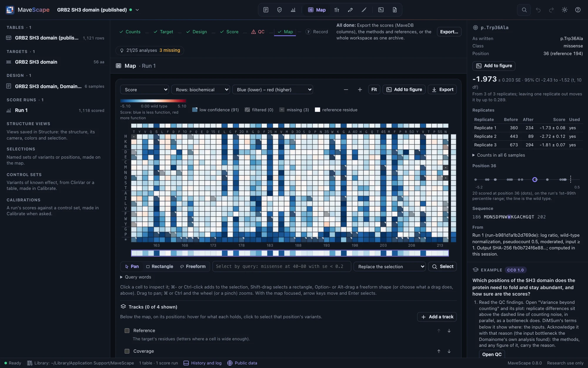Open the Structure view icon in toolbar
The image size is (588, 368).
(x=350, y=10)
